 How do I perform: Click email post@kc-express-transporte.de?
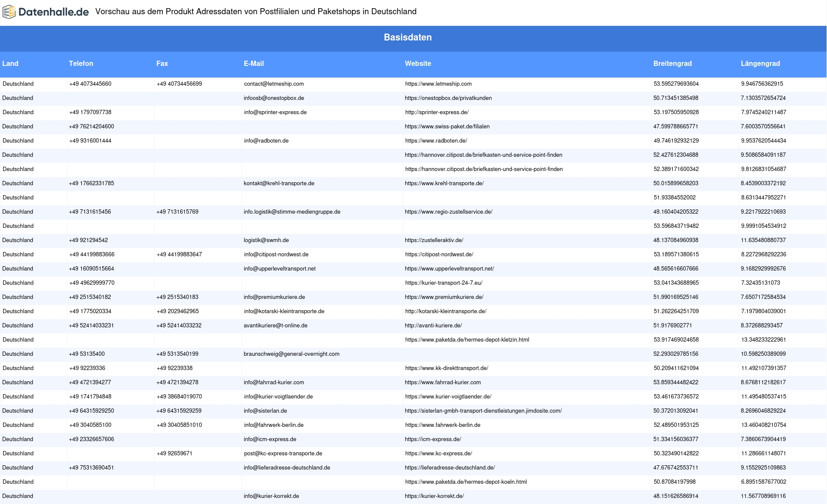pyautogui.click(x=283, y=454)
